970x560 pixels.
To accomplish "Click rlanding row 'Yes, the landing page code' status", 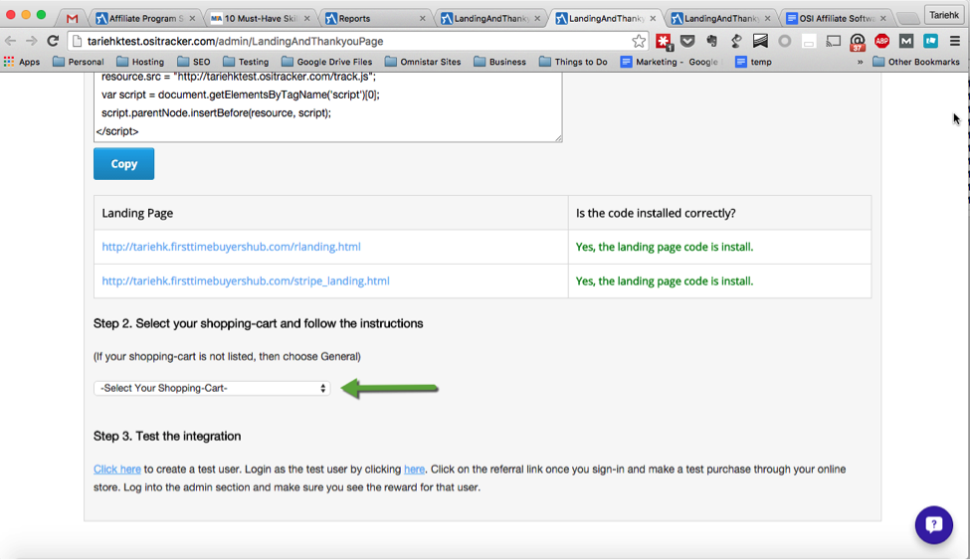I will point(665,247).
